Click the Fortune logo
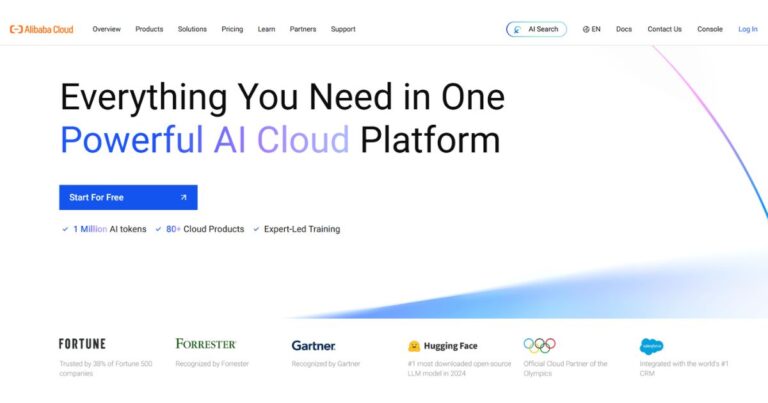 82,344
